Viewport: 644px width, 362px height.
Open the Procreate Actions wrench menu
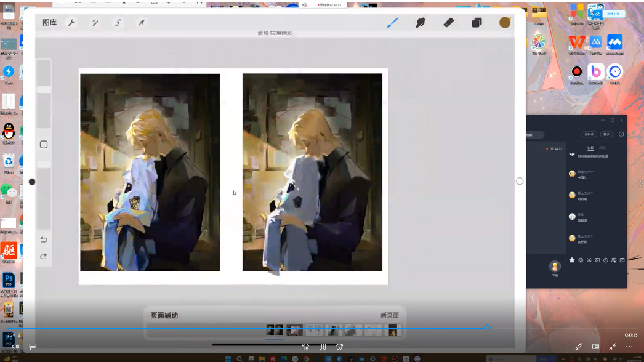[72, 23]
